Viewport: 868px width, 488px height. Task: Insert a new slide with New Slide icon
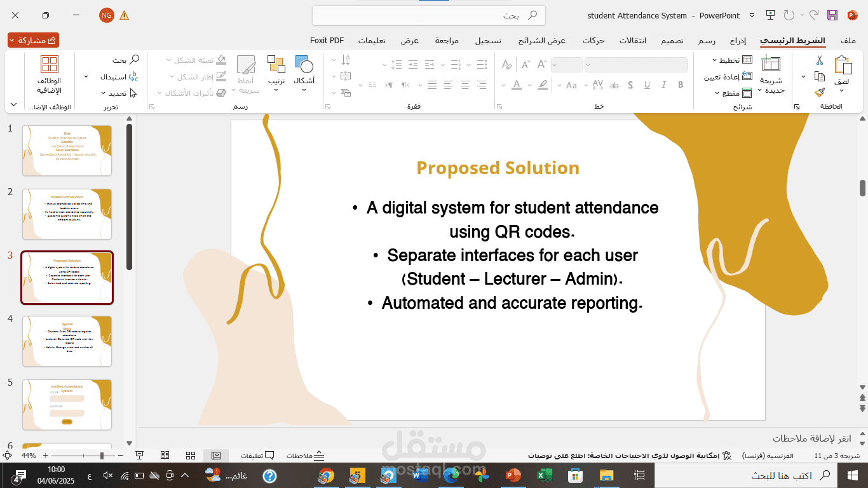click(771, 74)
